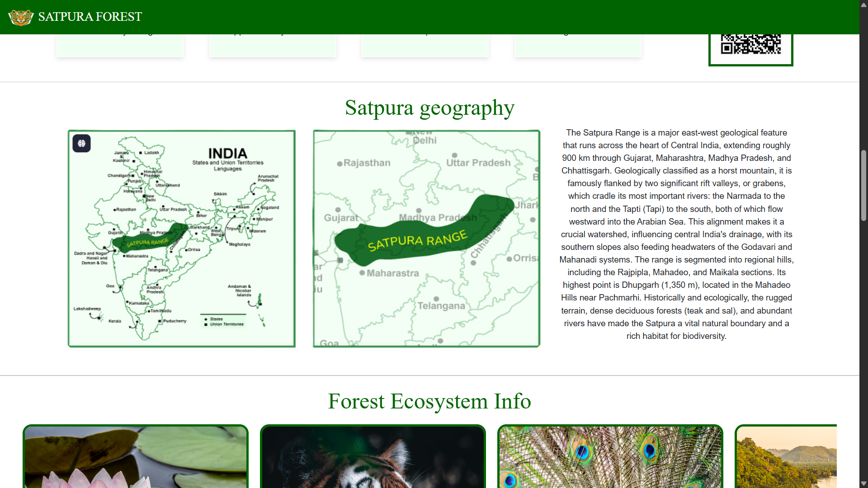The image size is (868, 488).
Task: Click the first pale green info card
Action: coord(120,45)
